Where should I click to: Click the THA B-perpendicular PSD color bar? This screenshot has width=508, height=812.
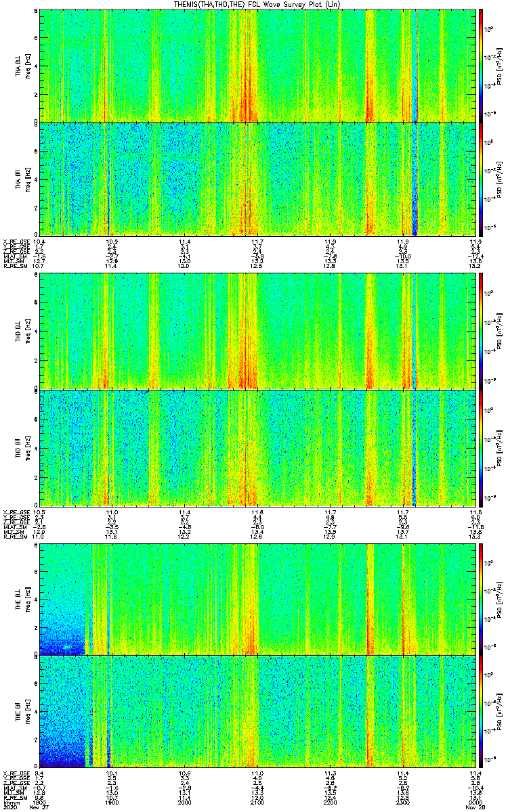coord(480,65)
